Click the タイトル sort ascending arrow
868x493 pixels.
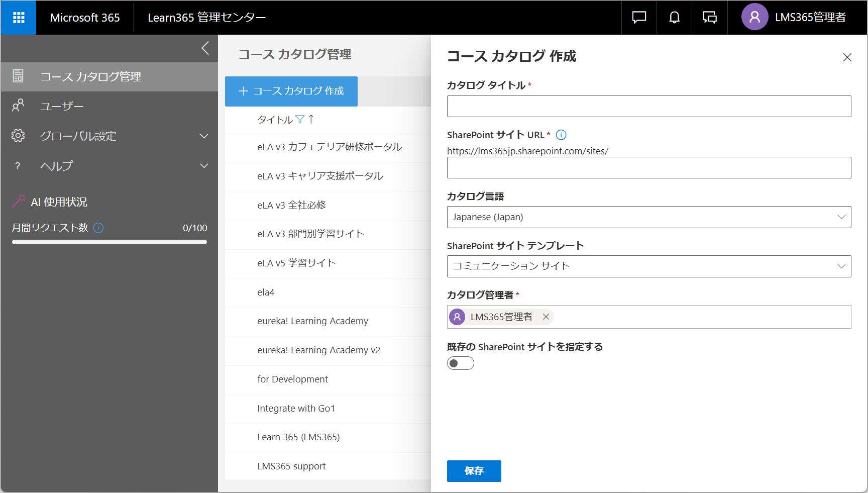[x=311, y=119]
